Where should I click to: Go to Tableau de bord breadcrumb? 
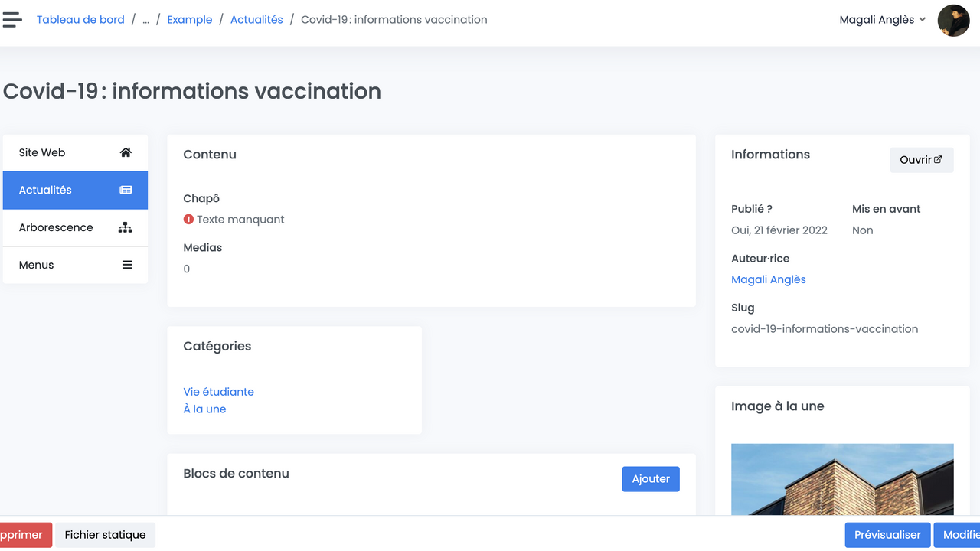80,20
